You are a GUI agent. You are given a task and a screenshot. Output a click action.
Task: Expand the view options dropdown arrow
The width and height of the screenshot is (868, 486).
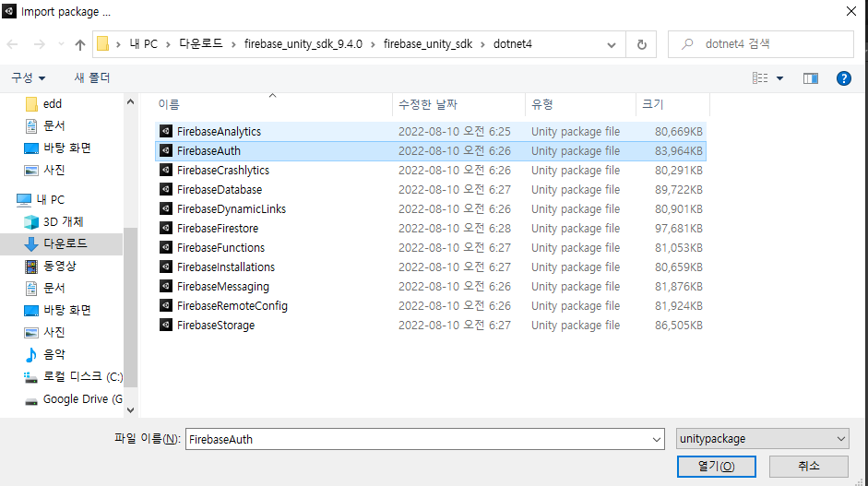[780, 78]
